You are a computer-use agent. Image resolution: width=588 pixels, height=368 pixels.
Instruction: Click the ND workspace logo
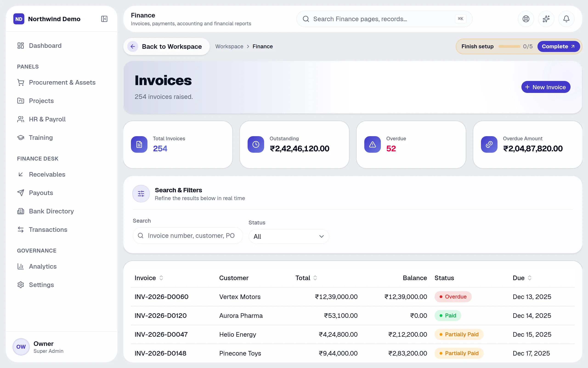point(19,19)
